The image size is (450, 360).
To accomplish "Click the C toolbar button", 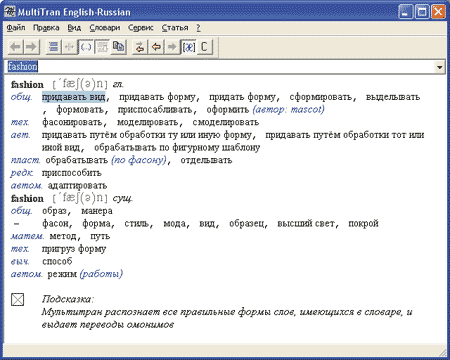I will pos(205,47).
